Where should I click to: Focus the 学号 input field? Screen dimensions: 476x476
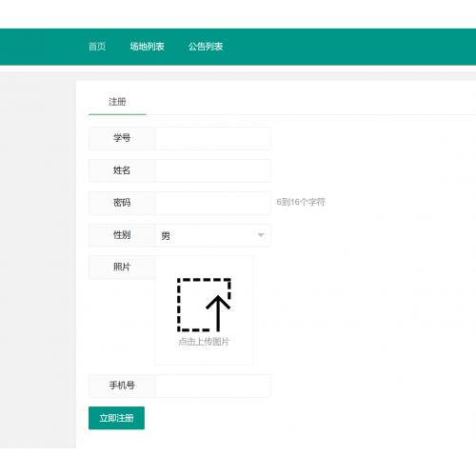point(212,138)
